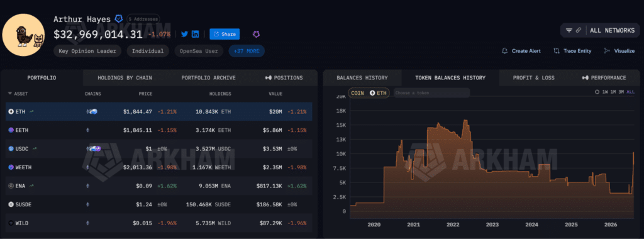This screenshot has height=239, width=644.
Task: Click the chain icons in the USDC row
Action: (x=93, y=148)
